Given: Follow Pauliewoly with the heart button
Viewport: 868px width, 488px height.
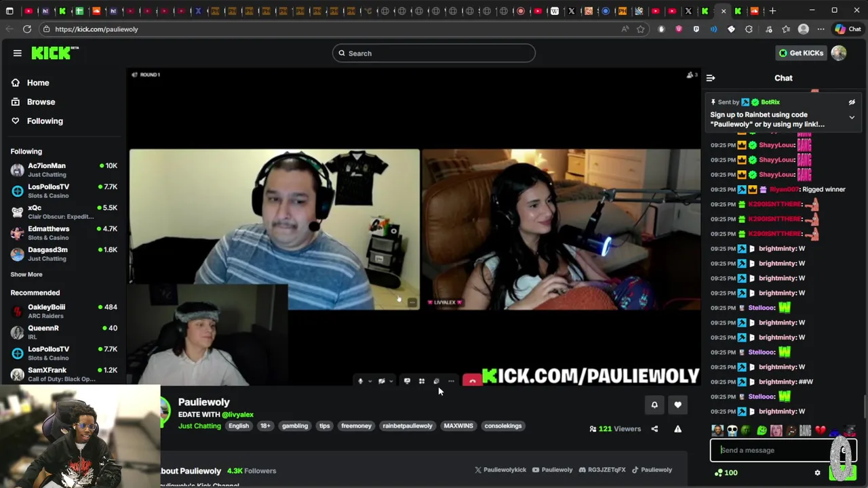Looking at the screenshot, I should (x=677, y=405).
